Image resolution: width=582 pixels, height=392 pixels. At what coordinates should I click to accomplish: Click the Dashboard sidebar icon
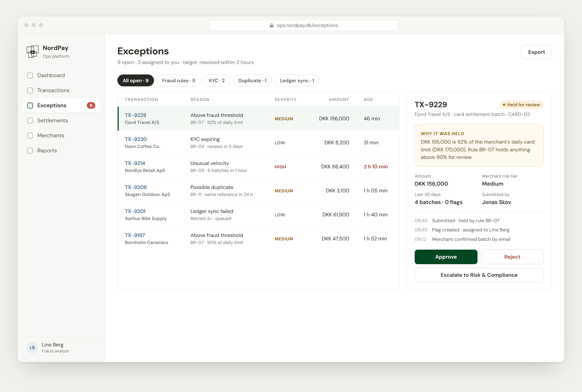click(x=30, y=75)
